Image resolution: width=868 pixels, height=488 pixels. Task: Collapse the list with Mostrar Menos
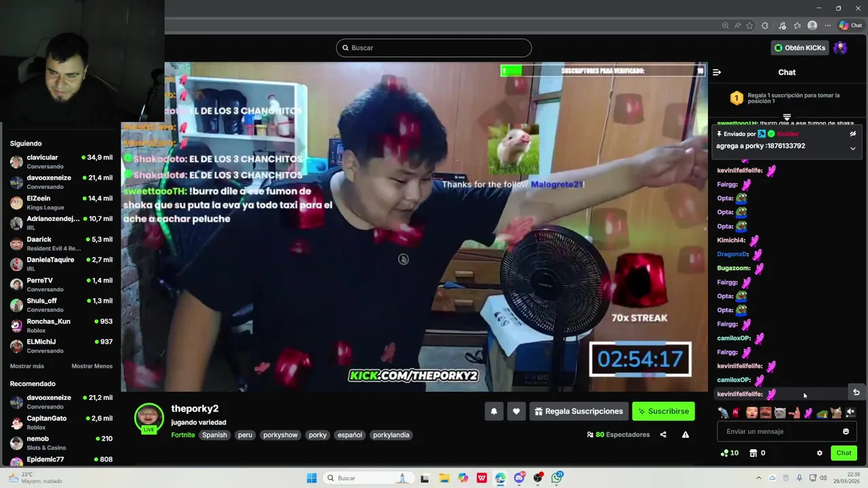pyautogui.click(x=92, y=366)
